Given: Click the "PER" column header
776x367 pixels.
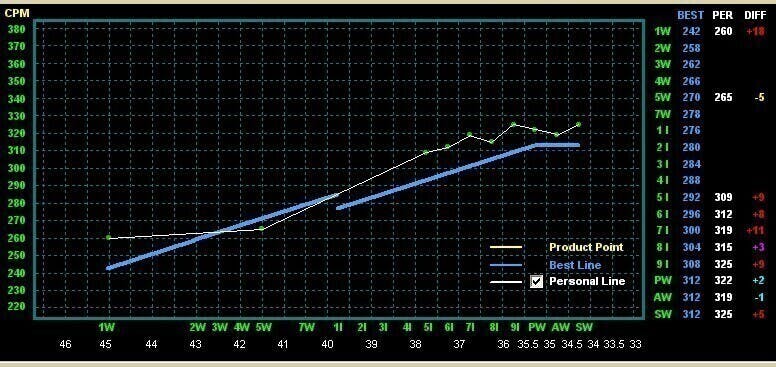Looking at the screenshot, I should tap(722, 15).
